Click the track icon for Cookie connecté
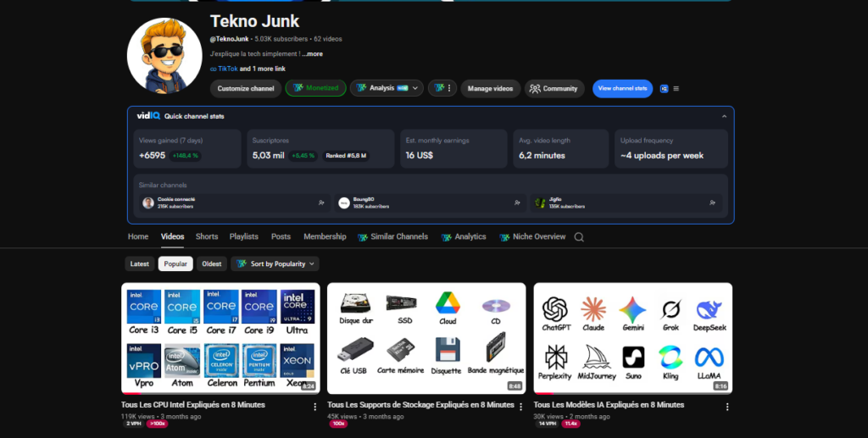 pyautogui.click(x=321, y=203)
